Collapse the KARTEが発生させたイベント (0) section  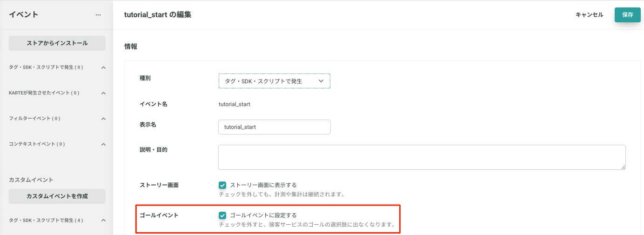click(104, 93)
